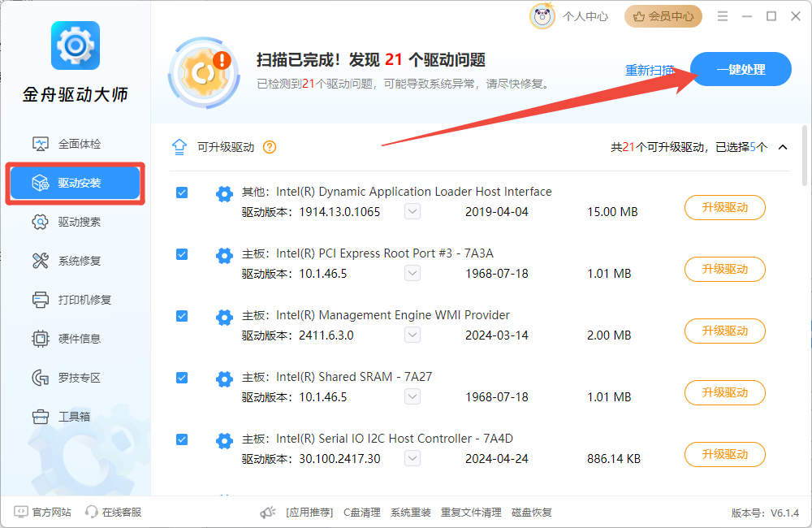Open the panda avatar profile icon
812x528 pixels.
point(542,16)
